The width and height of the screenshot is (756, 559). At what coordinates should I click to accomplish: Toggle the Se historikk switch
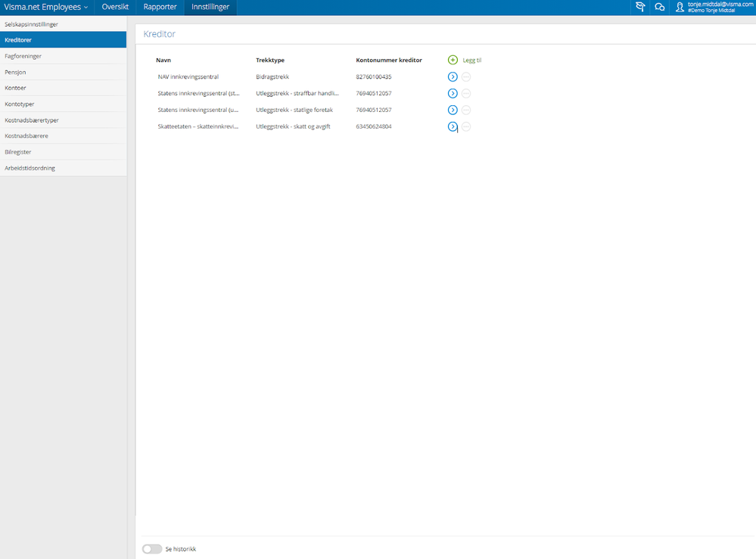coord(152,549)
